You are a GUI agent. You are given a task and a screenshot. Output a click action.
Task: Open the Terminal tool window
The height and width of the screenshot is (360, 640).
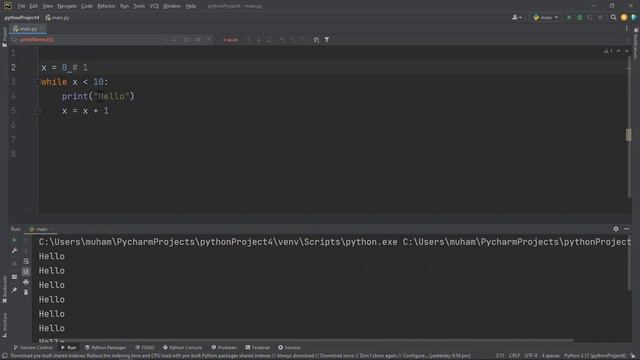tap(258, 348)
